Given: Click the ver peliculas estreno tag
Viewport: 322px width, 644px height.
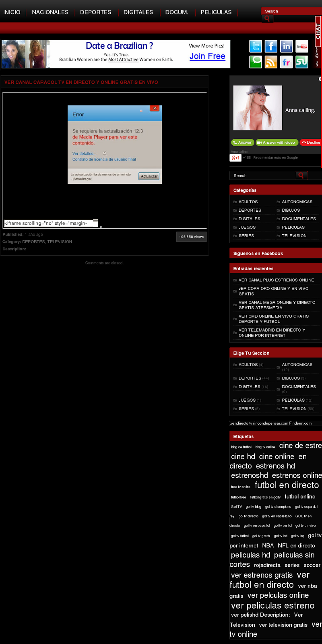Looking at the screenshot, I should [x=273, y=605].
